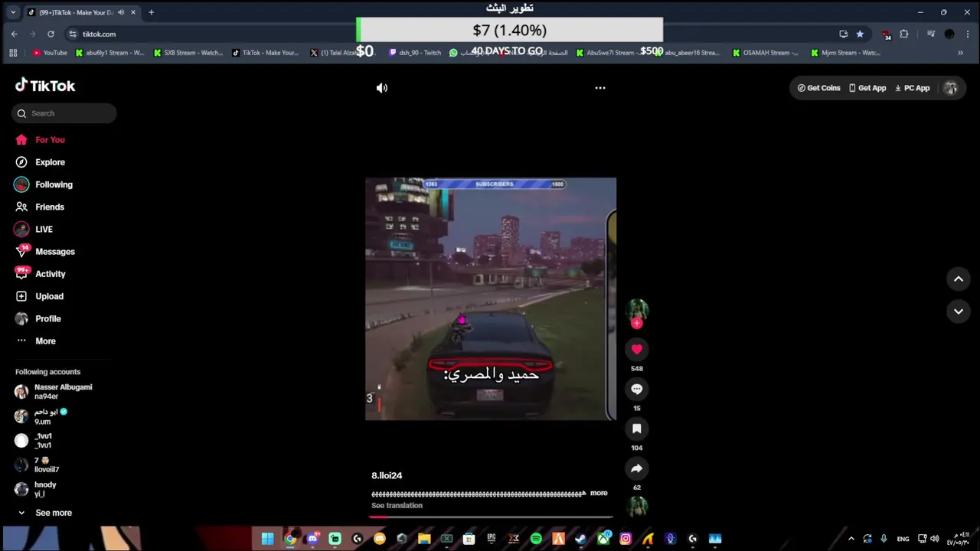Expand the More options in sidebar
Viewport: 980px width, 551px height.
[x=36, y=341]
